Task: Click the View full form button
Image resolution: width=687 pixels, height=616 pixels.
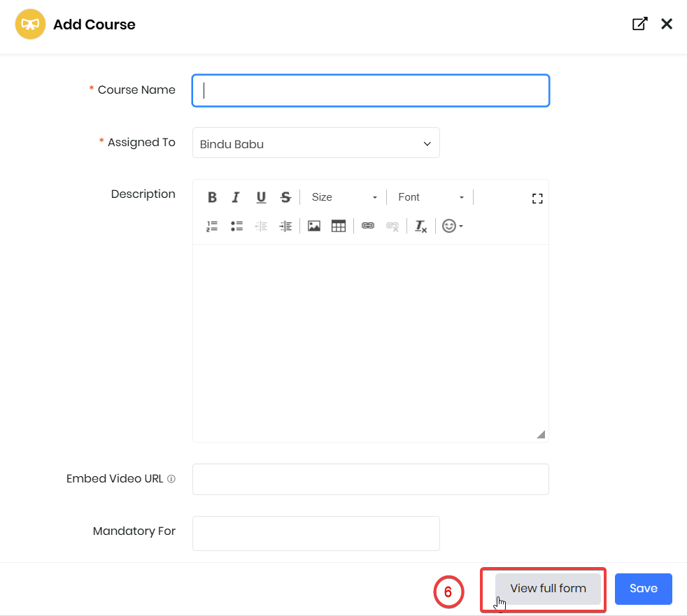Action: pos(548,589)
